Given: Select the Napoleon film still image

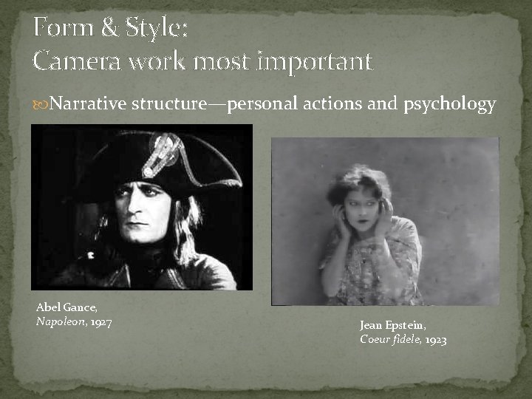Looking at the screenshot, I should click(142, 207).
